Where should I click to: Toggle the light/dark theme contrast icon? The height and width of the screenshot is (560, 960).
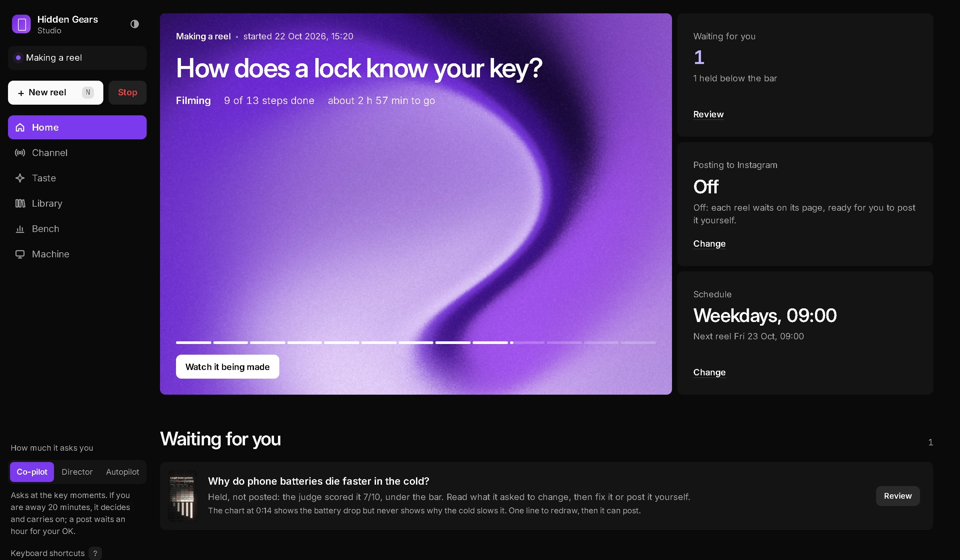pyautogui.click(x=134, y=24)
